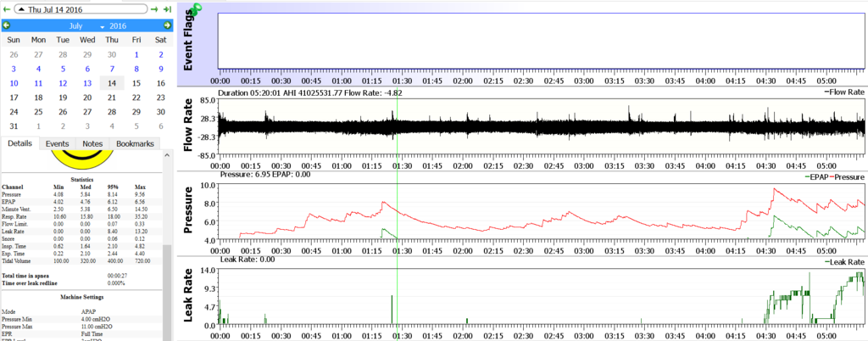Image resolution: width=868 pixels, height=341 pixels.
Task: Open the Bookmarks tab
Action: (136, 144)
